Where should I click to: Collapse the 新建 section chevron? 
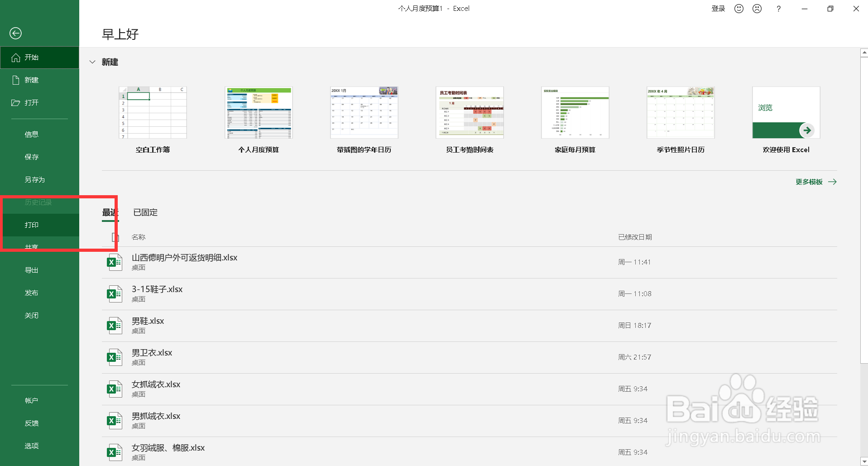[92, 62]
